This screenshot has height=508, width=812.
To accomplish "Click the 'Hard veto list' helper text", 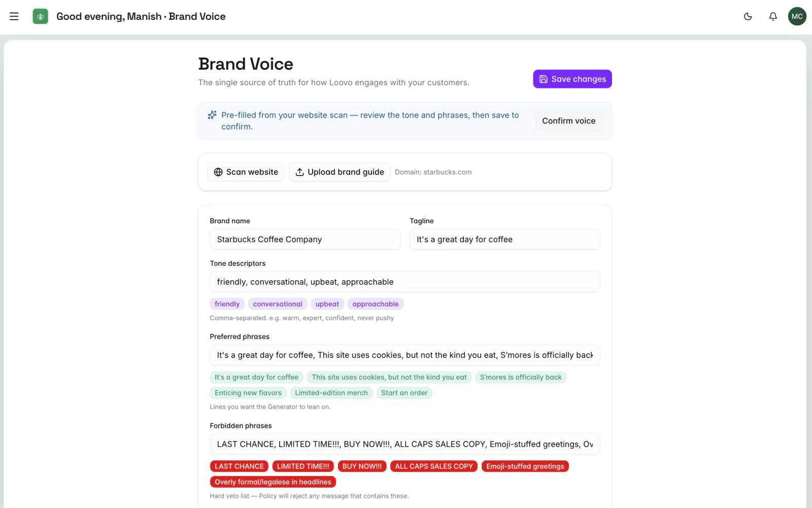I will 309,496.
